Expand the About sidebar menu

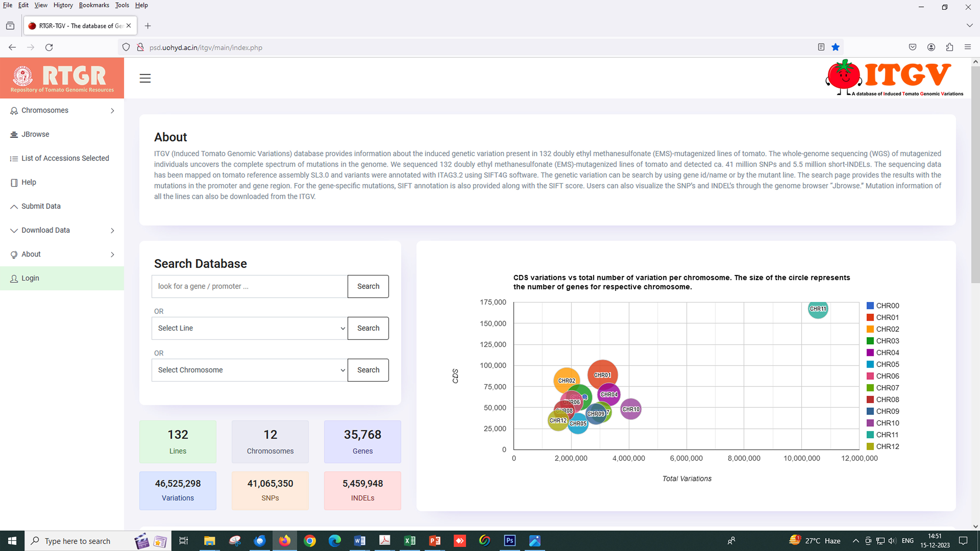coord(62,254)
